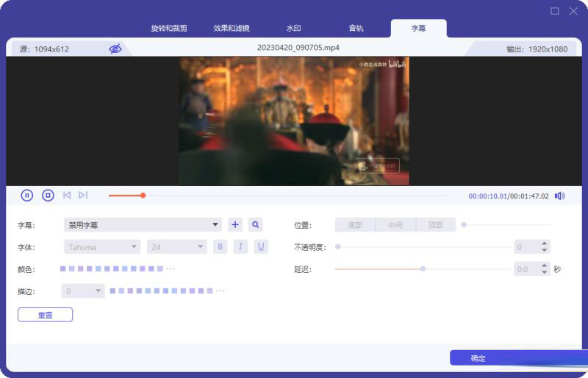Viewport: 588px width, 378px height.
Task: Switch to 音轨 tab
Action: [356, 28]
